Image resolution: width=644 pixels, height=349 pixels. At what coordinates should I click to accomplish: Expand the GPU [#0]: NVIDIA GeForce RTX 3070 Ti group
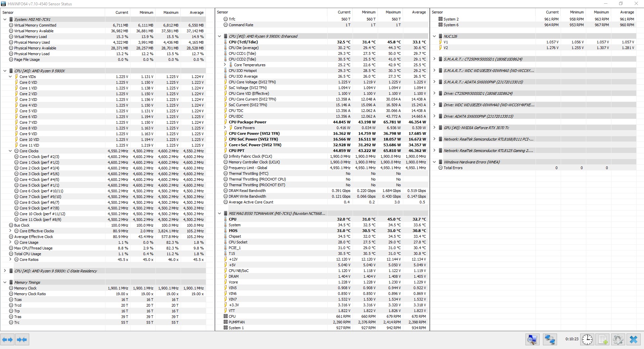tap(434, 128)
